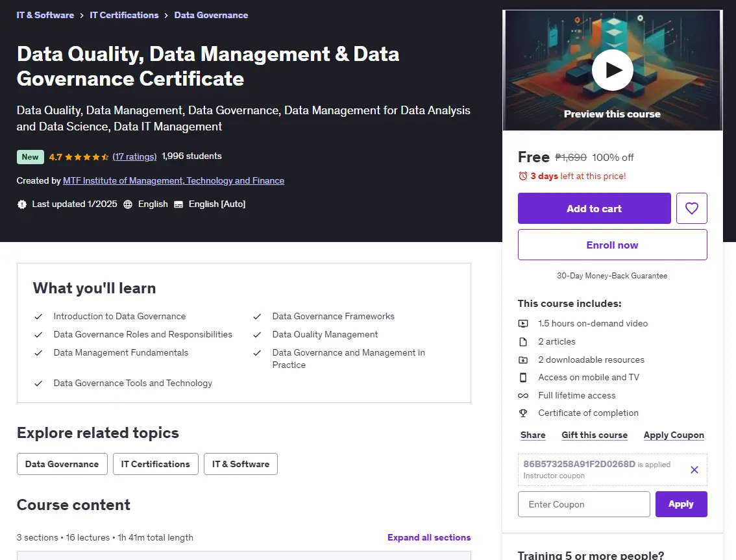Image resolution: width=736 pixels, height=560 pixels.
Task: Click the articles document icon
Action: (x=523, y=342)
